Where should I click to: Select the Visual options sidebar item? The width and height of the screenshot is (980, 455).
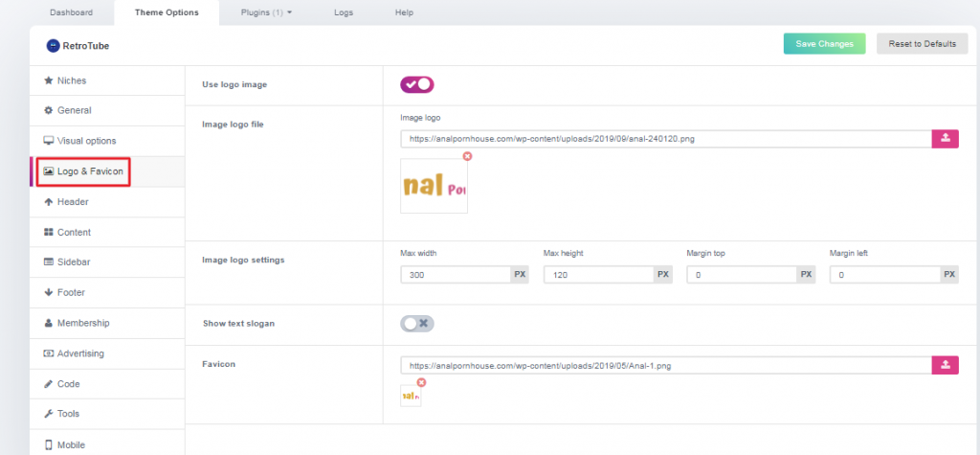[x=86, y=141]
